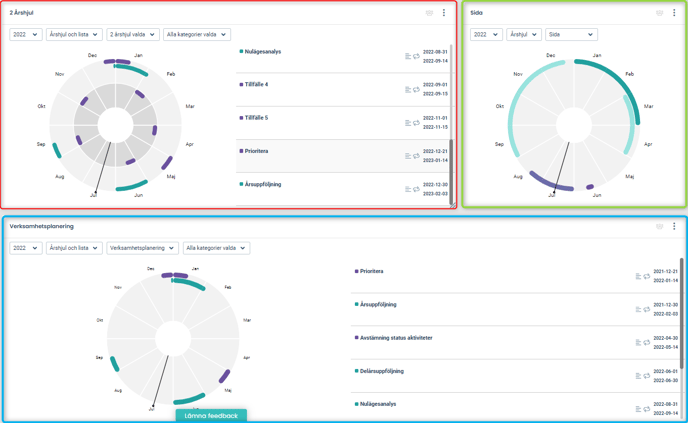Open the three-dot menu in Sida panel
The height and width of the screenshot is (423, 688).
click(x=674, y=13)
